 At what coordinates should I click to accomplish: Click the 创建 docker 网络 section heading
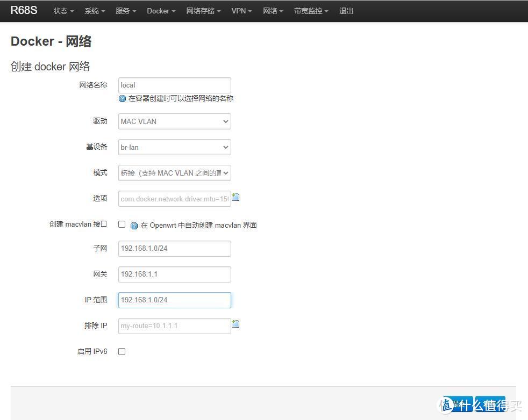[x=50, y=67]
